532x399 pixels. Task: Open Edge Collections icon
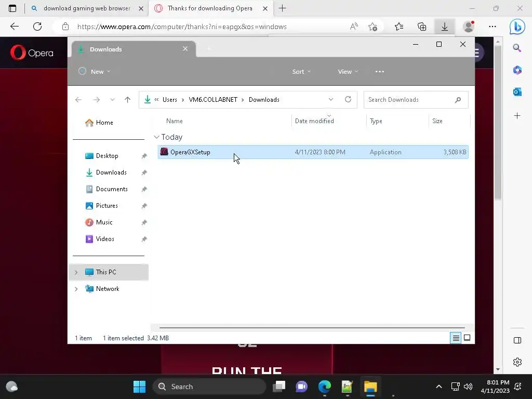(x=422, y=26)
